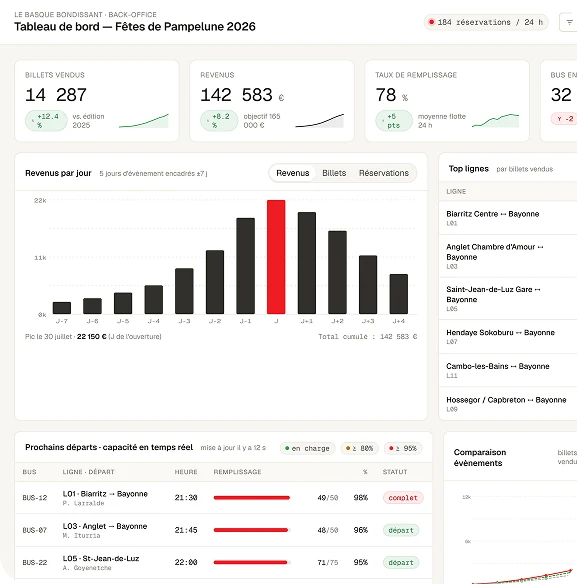Select the J-2 bar in revenue chart
The image size is (577, 584).
(215, 282)
